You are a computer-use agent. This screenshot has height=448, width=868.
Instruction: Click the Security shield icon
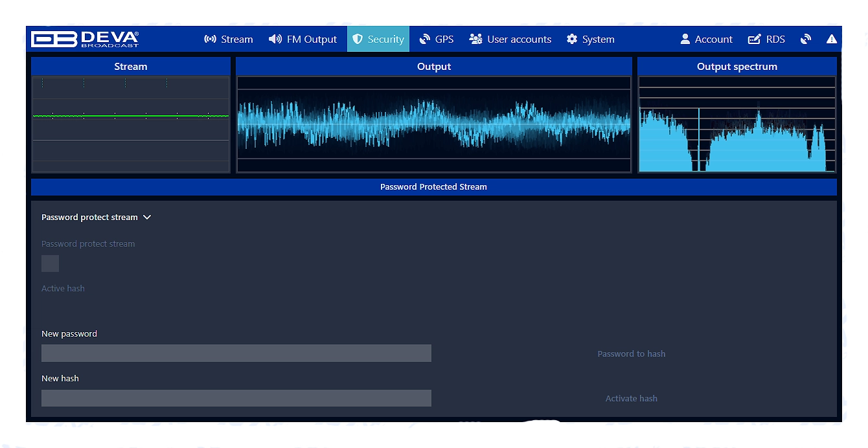[x=358, y=39]
